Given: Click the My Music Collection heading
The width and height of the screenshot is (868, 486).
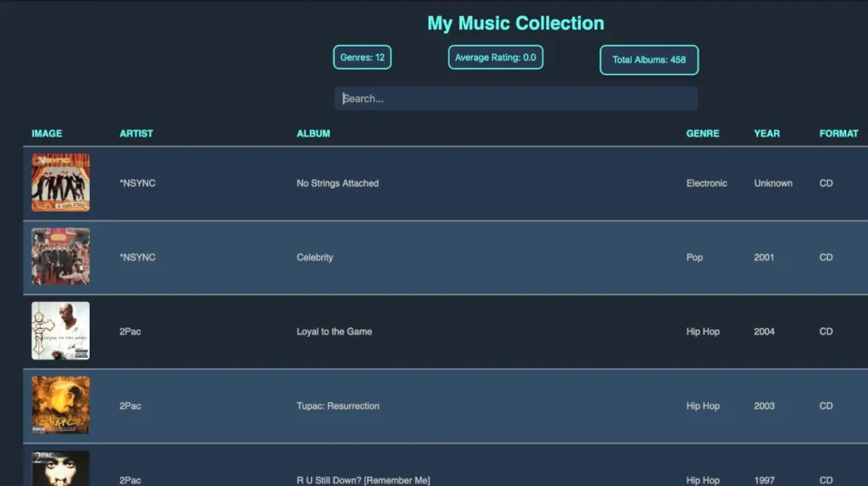Looking at the screenshot, I should (x=515, y=23).
